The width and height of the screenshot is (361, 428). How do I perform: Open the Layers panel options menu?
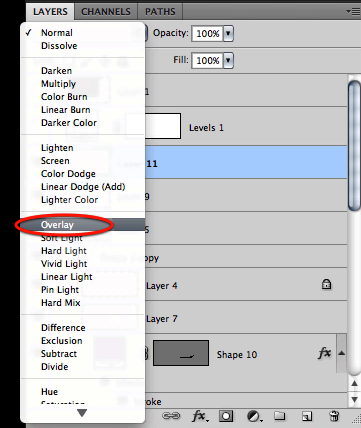pos(353,11)
